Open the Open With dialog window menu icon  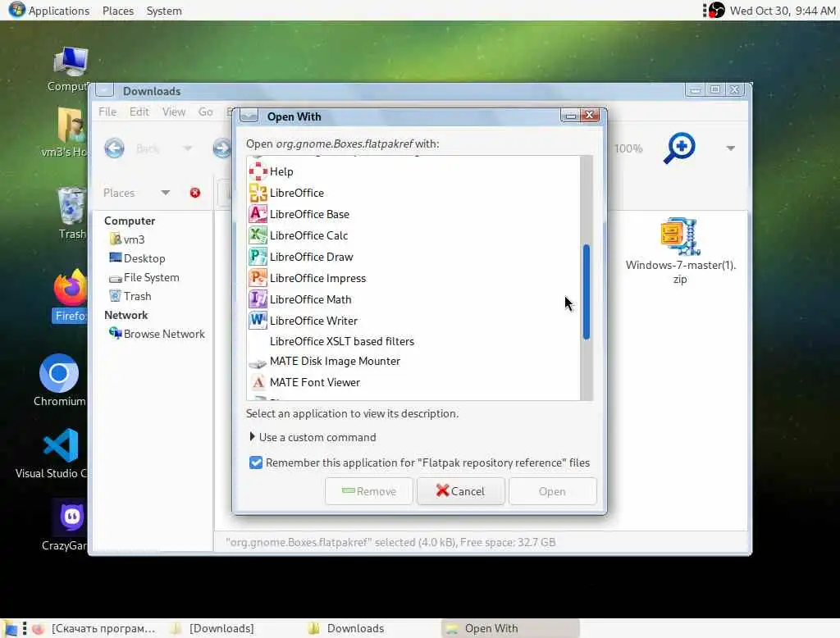click(249, 116)
